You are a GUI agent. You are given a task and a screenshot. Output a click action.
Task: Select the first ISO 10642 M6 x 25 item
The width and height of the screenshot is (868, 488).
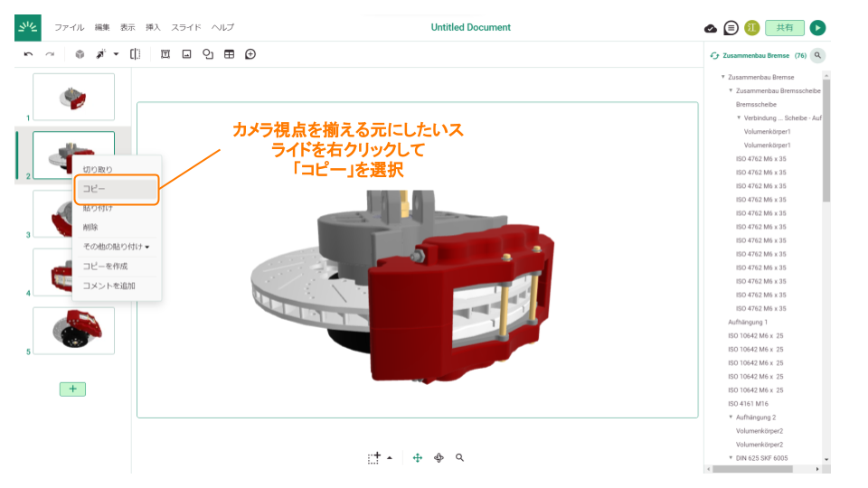click(x=756, y=336)
